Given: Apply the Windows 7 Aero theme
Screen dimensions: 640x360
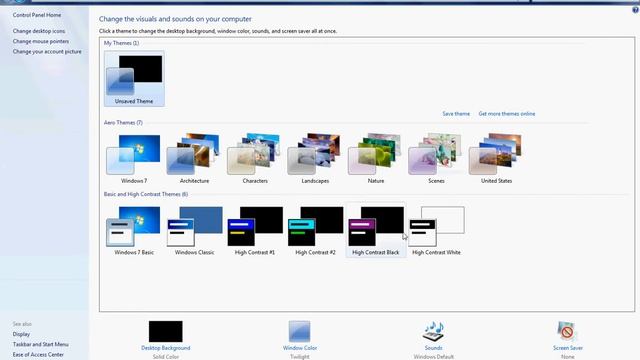Looking at the screenshot, I should click(x=134, y=158).
